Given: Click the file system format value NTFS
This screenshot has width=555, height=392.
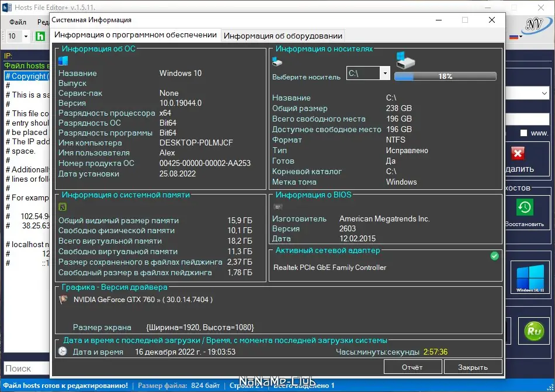Looking at the screenshot, I should [x=396, y=140].
